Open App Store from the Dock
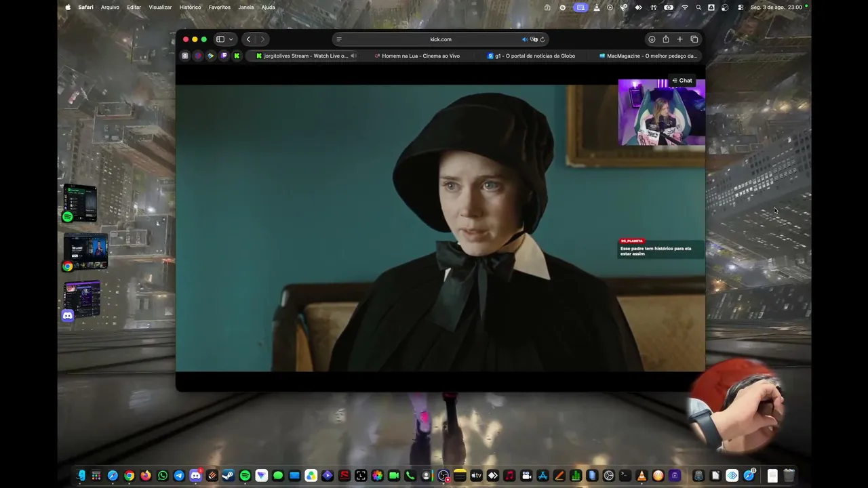Screen dimensions: 868x488 coord(542,476)
